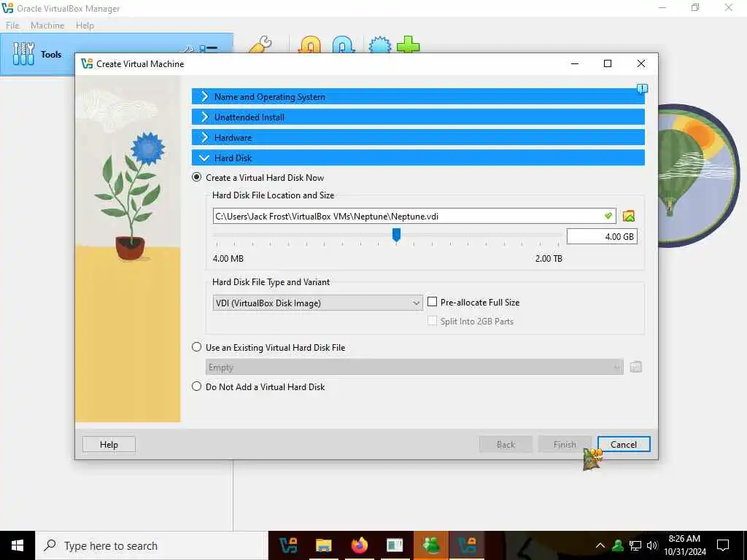This screenshot has height=560, width=747.
Task: Show hidden system tray icons
Action: coord(600,545)
